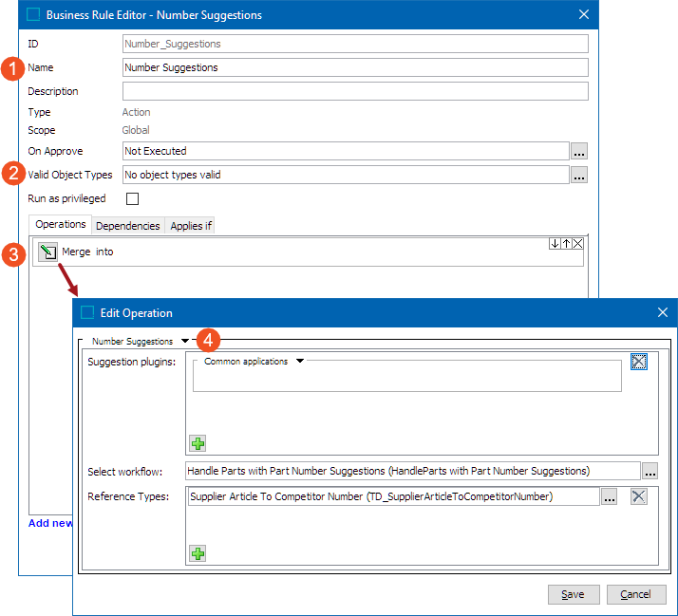Add a new reference type
Screen dimensions: 678x616
pos(198,553)
